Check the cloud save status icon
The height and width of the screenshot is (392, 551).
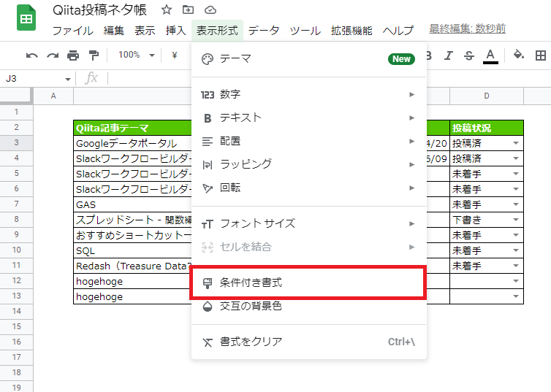pos(210,10)
